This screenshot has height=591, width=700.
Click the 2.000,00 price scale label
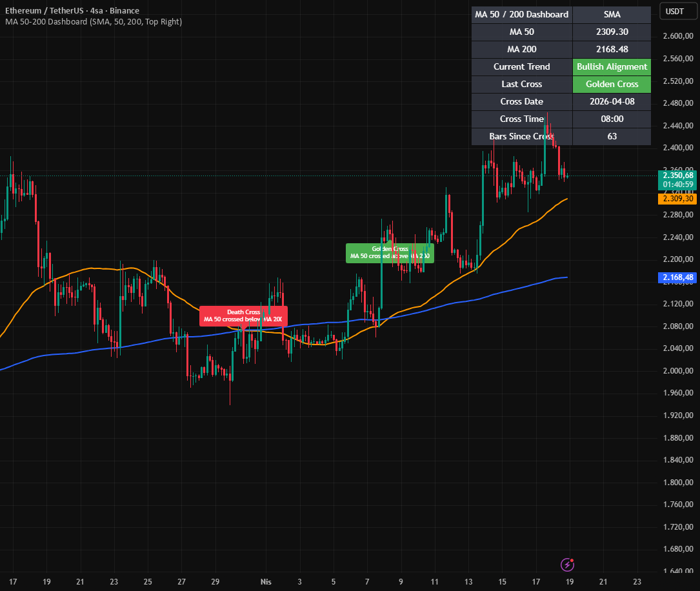click(677, 370)
